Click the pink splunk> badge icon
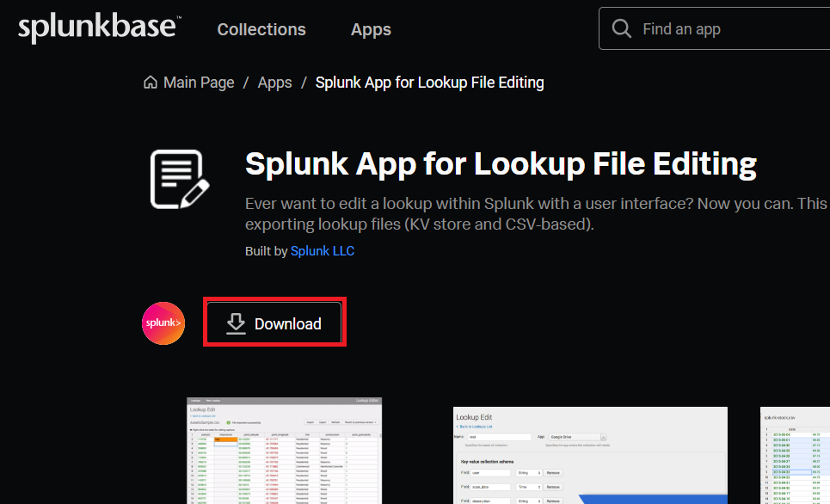830x504 pixels. tap(163, 323)
